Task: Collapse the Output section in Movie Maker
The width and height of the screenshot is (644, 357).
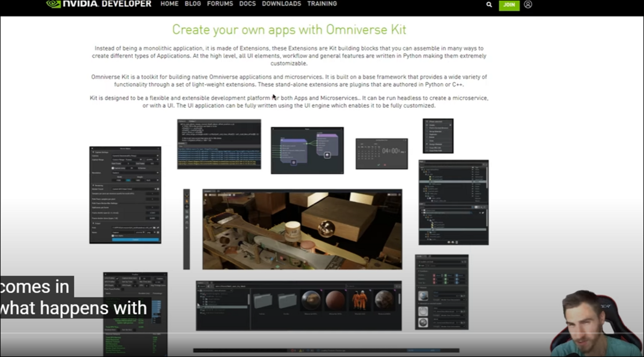Action: click(93, 223)
